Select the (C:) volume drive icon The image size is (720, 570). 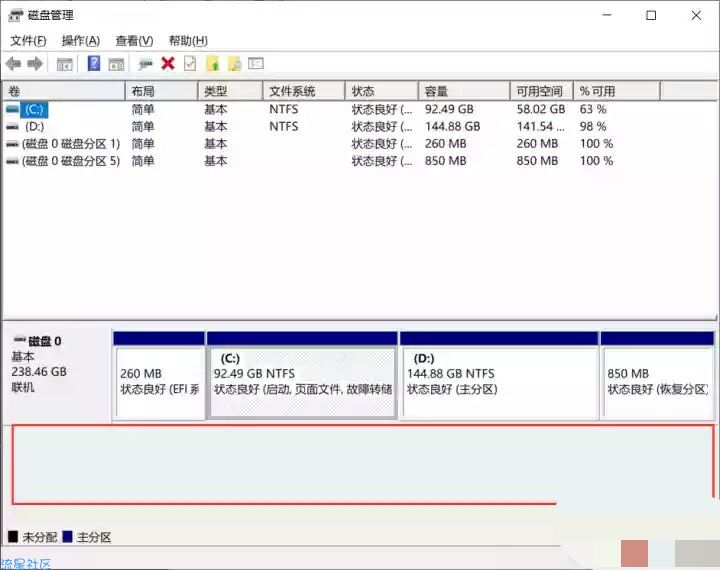[x=12, y=109]
